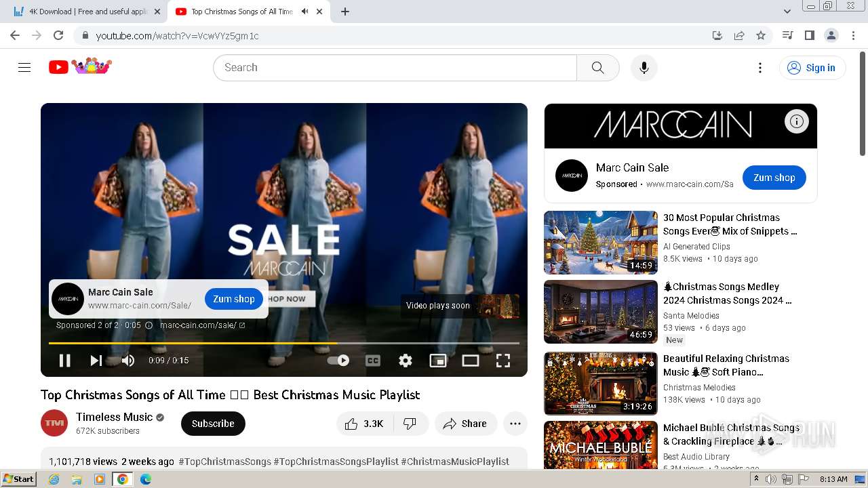868x488 pixels.
Task: Open Beautiful Relaxing Christmas Music thumbnail
Action: pos(601,384)
